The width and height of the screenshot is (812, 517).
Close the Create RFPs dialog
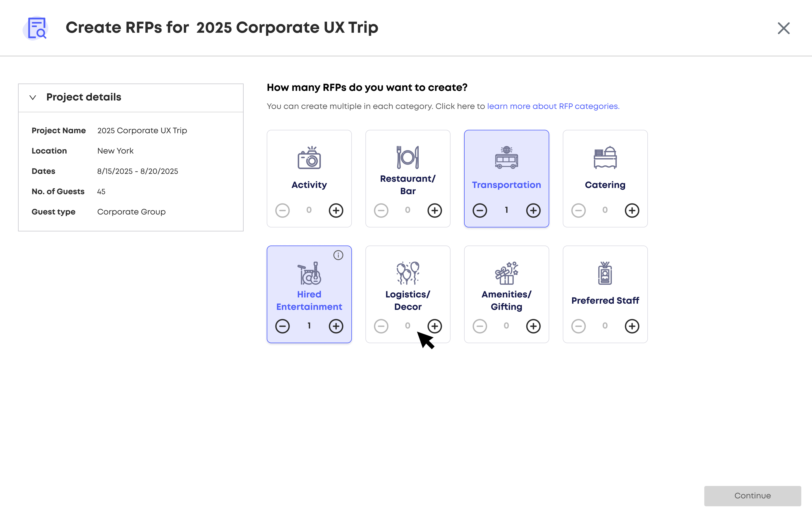point(784,28)
